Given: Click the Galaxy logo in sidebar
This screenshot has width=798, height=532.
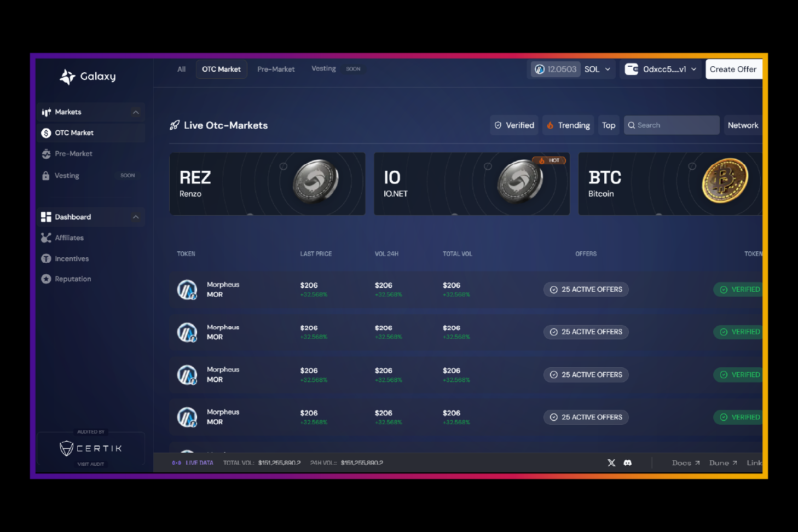Looking at the screenshot, I should [88, 77].
